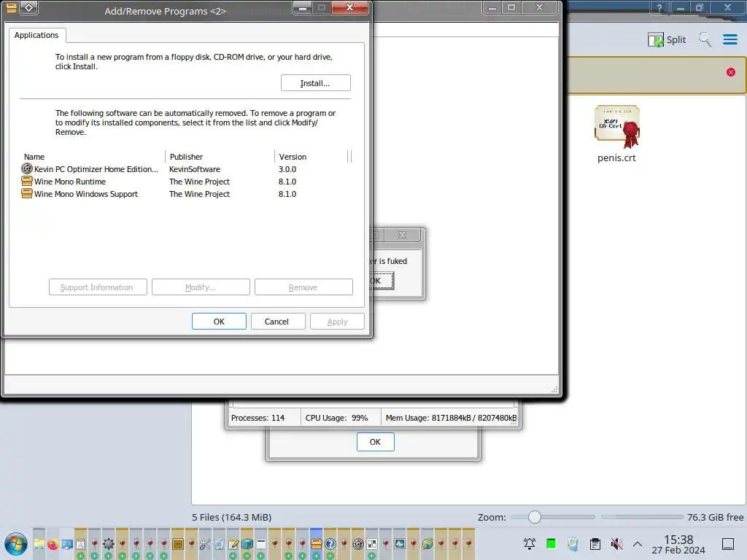Select the Applications tab
The image size is (747, 560).
(36, 35)
